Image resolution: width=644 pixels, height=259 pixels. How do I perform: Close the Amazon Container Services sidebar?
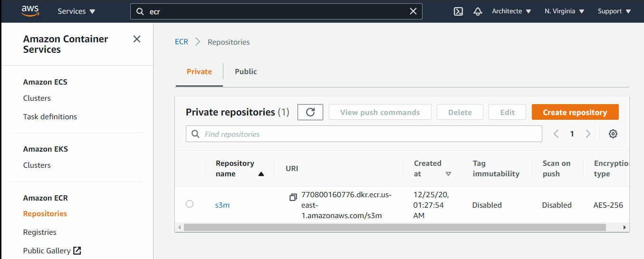pos(137,39)
